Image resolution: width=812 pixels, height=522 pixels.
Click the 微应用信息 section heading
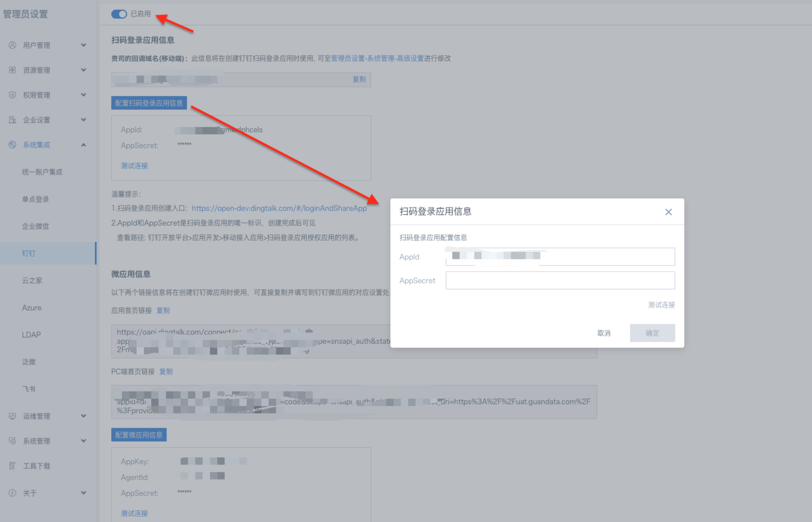131,274
